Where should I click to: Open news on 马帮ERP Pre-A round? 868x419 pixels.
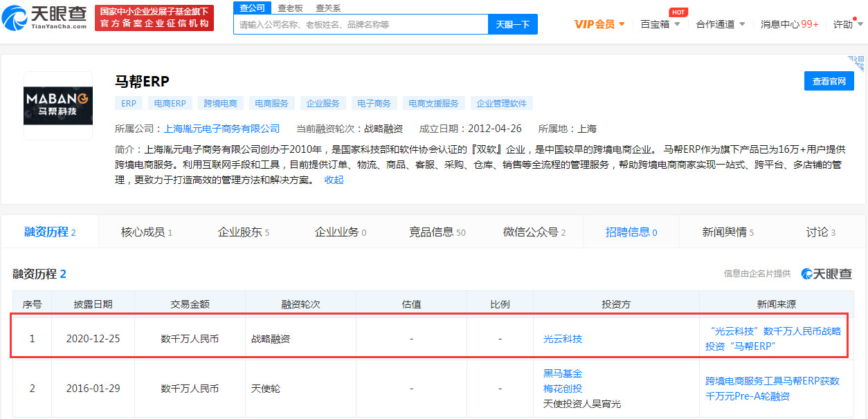pyautogui.click(x=772, y=389)
